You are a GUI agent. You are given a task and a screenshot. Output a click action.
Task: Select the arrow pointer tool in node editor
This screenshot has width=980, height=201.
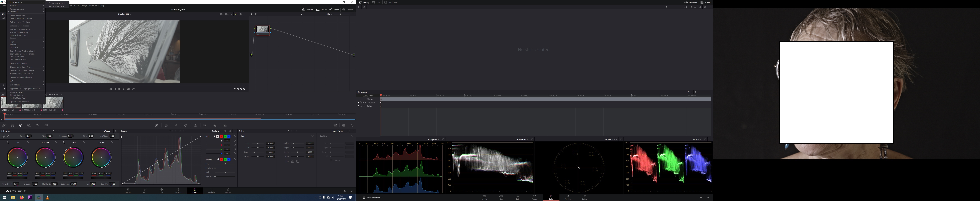(x=251, y=14)
